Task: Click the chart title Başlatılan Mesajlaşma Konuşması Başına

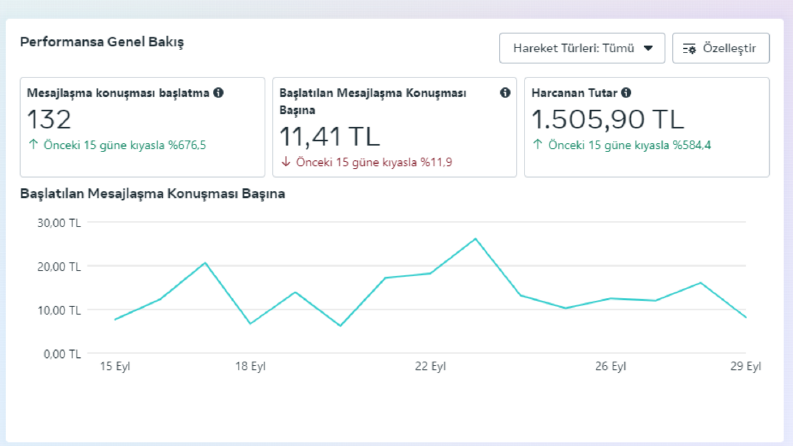Action: click(153, 194)
